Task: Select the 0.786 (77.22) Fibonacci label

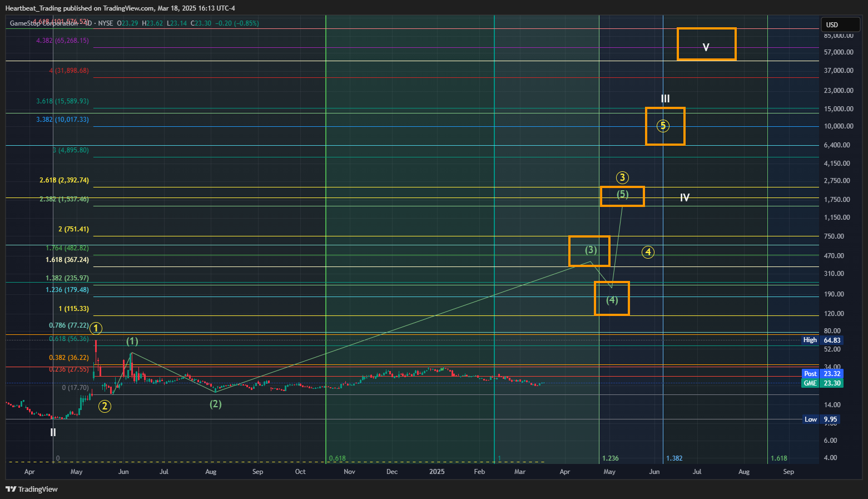Action: pos(69,325)
